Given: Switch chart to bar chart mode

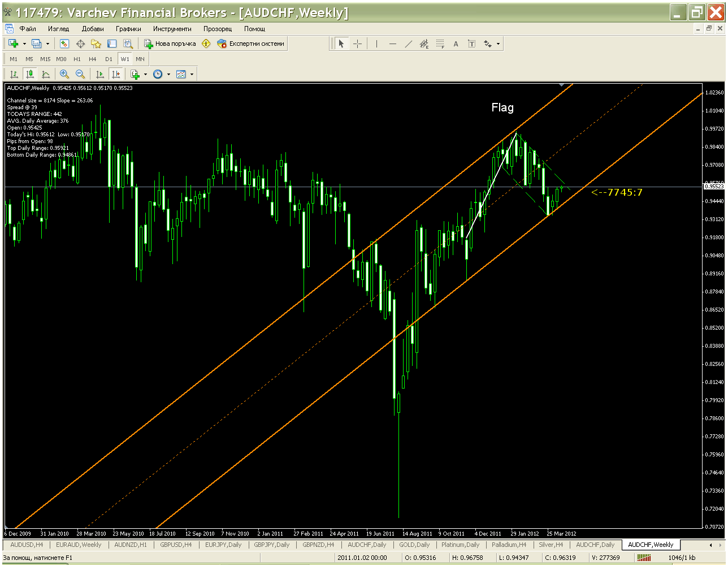Looking at the screenshot, I should coord(14,74).
